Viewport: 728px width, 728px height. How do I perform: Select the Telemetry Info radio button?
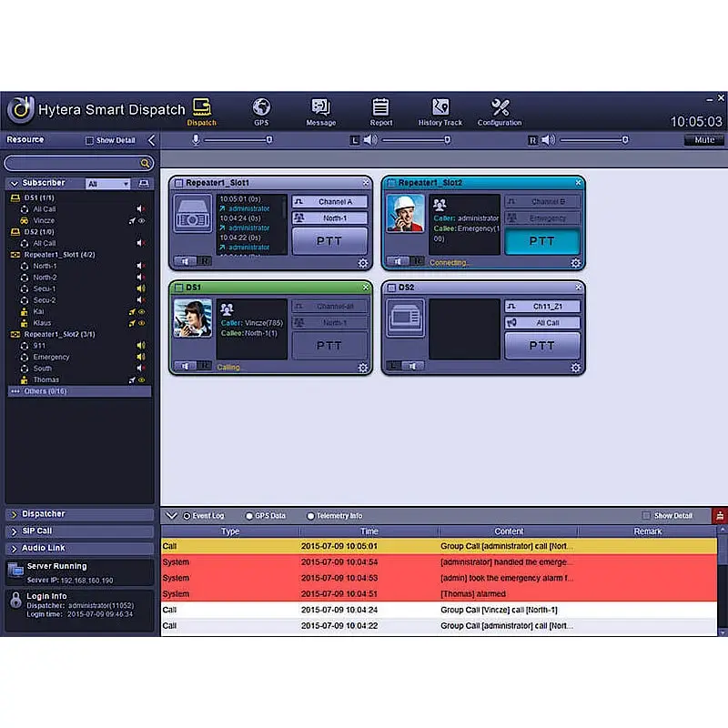[310, 516]
